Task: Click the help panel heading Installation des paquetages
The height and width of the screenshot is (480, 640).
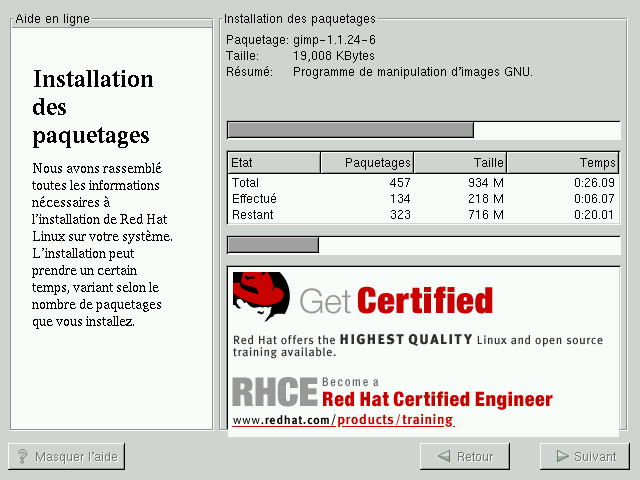Action: pos(92,107)
